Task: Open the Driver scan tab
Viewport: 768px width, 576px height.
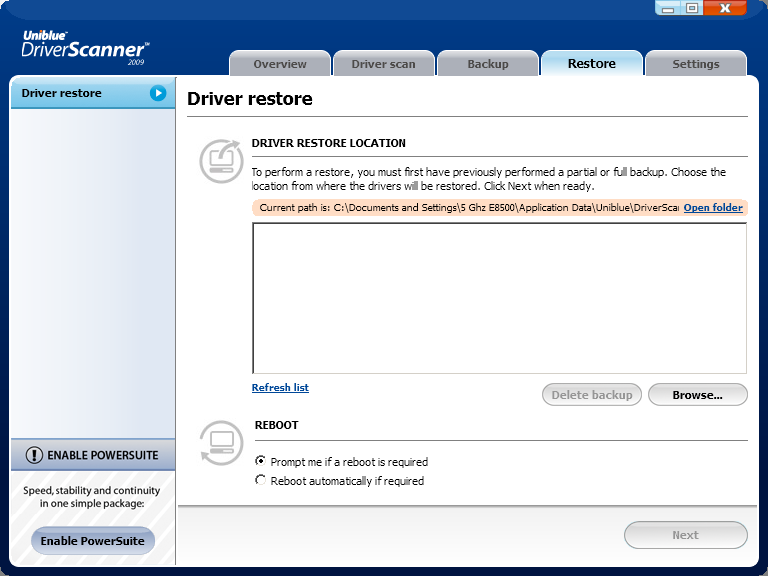Action: [383, 64]
